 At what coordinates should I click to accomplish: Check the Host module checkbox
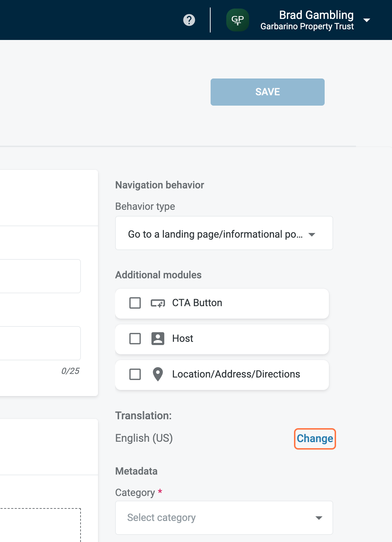coord(135,339)
